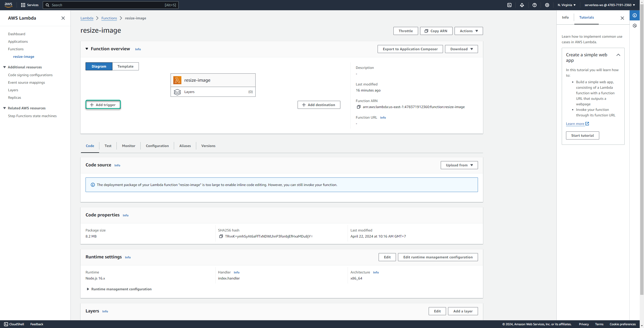Image resolution: width=644 pixels, height=328 pixels.
Task: Open notifications bell icon
Action: [522, 5]
